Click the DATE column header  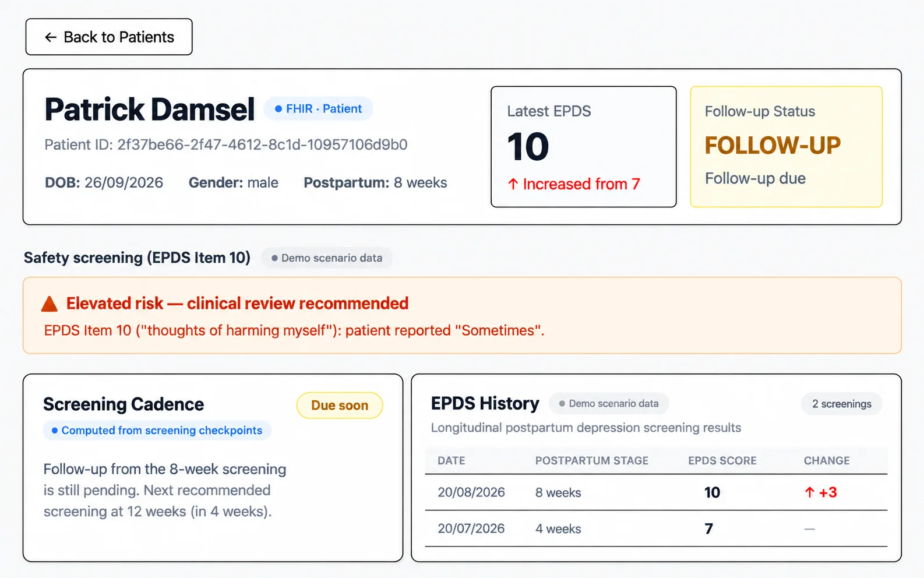click(x=452, y=460)
